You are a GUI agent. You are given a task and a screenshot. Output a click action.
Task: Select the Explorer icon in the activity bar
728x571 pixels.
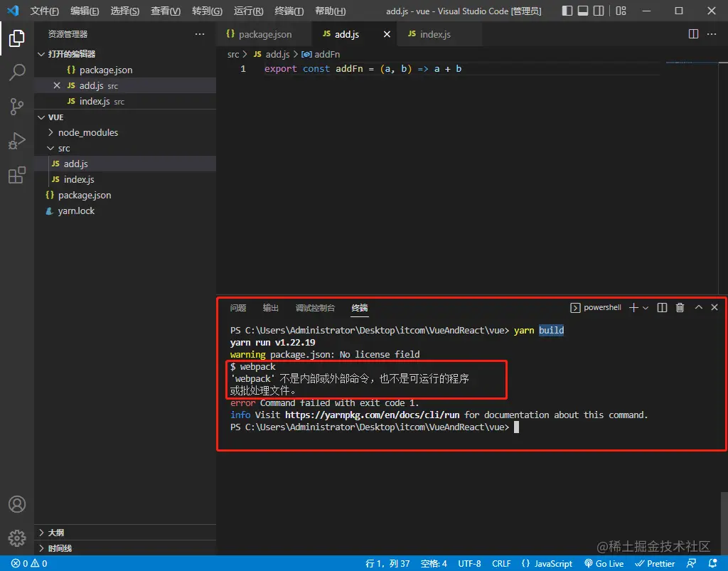[17, 39]
